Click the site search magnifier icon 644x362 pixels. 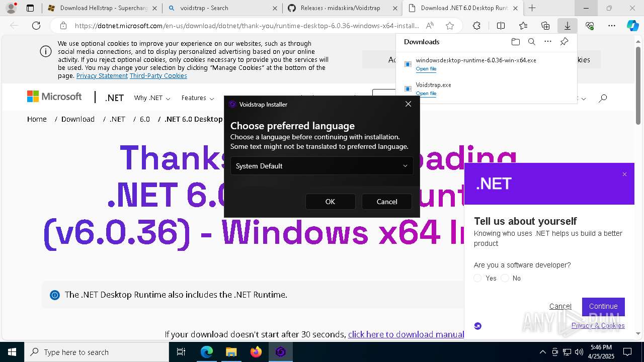(x=603, y=98)
